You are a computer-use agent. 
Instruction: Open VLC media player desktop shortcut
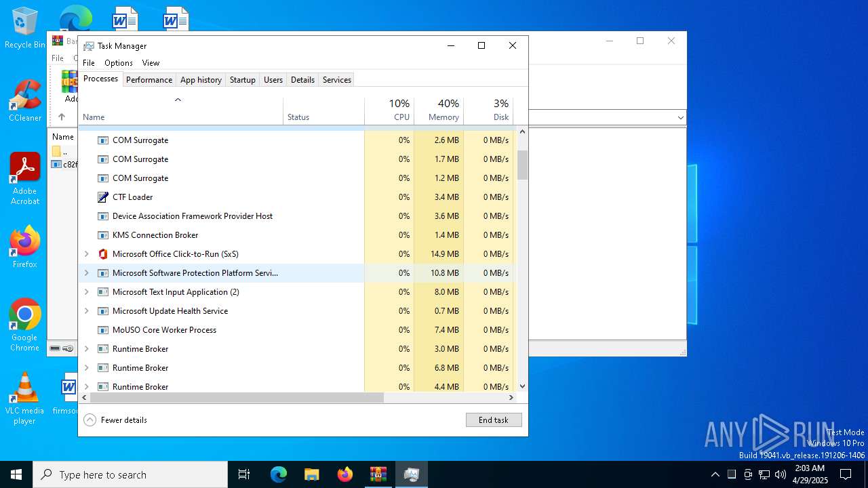coord(24,399)
